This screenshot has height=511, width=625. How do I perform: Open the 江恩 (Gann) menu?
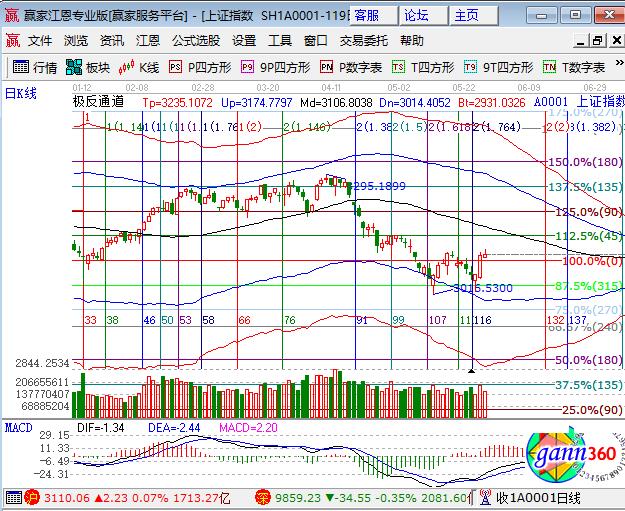click(148, 41)
